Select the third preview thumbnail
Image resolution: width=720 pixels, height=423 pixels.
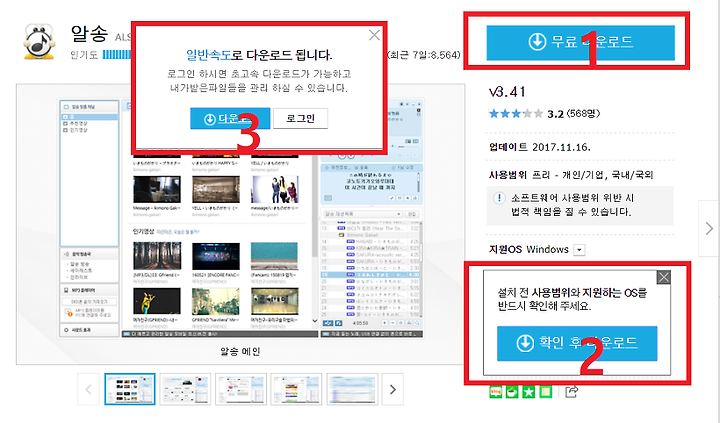(x=241, y=389)
